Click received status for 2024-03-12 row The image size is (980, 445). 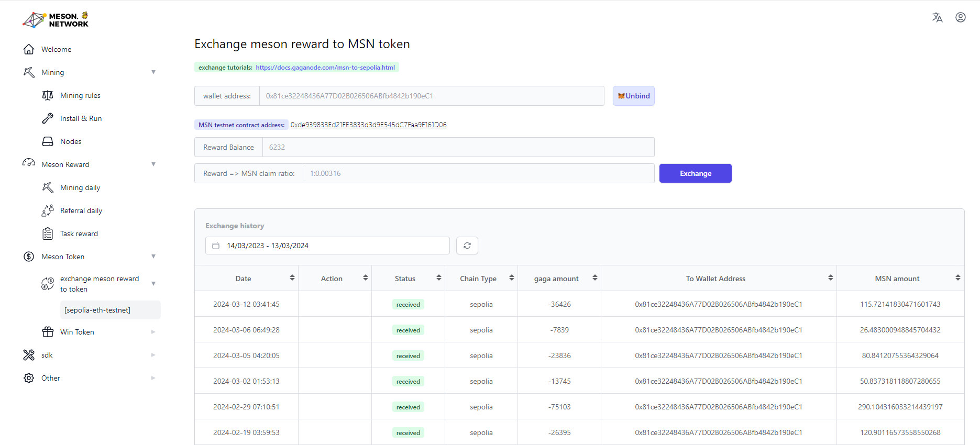[408, 305]
